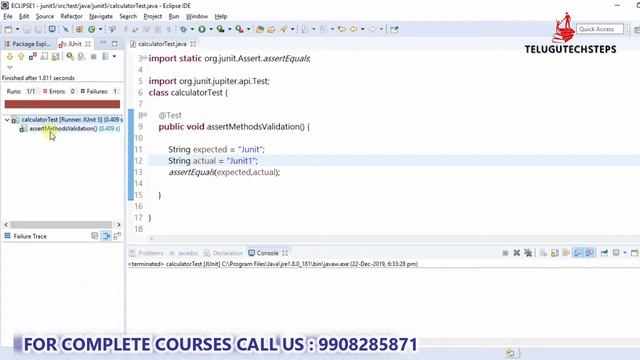This screenshot has height=360, width=640.
Task: Switch to the Declaration tab
Action: point(223,253)
